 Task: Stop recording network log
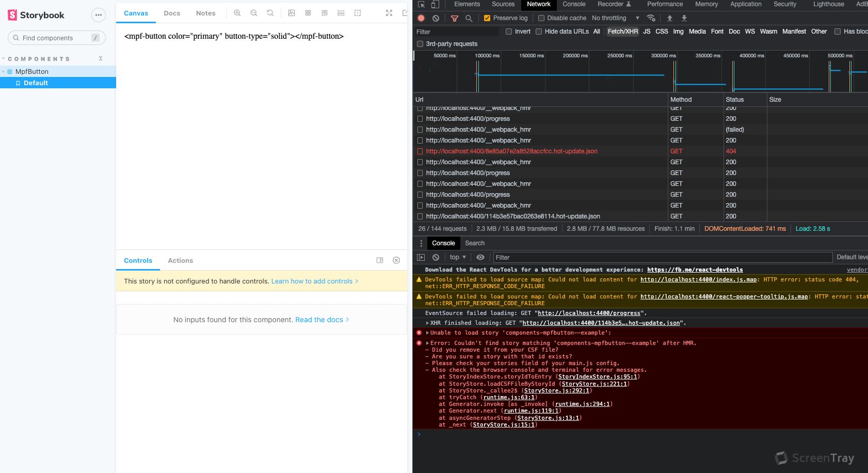tap(421, 18)
